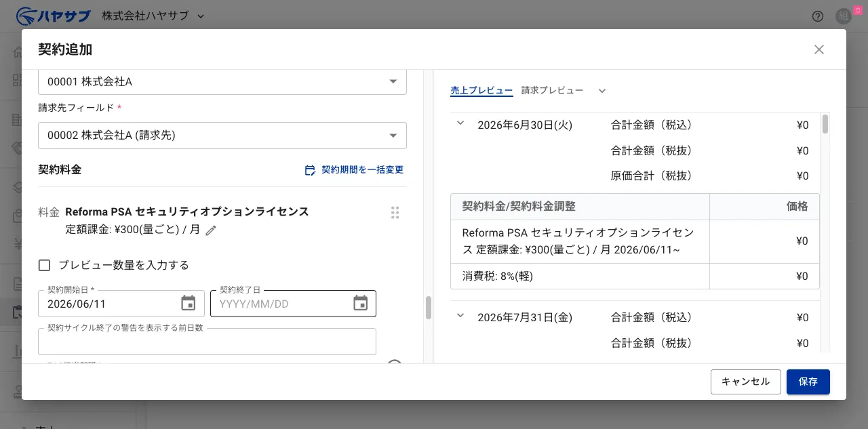
Task: Open the 株式会社ハヤサブ company dropdown
Action: tap(153, 16)
